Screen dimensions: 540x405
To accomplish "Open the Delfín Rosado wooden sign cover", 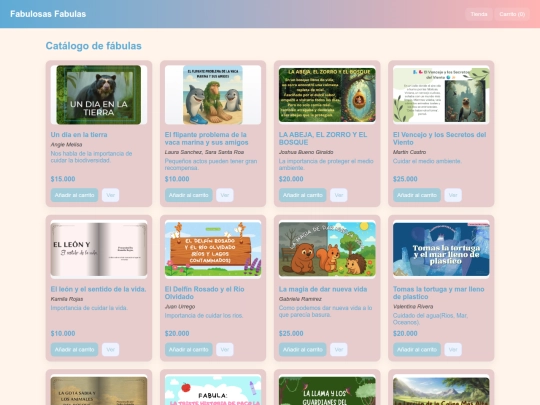I will [x=213, y=249].
